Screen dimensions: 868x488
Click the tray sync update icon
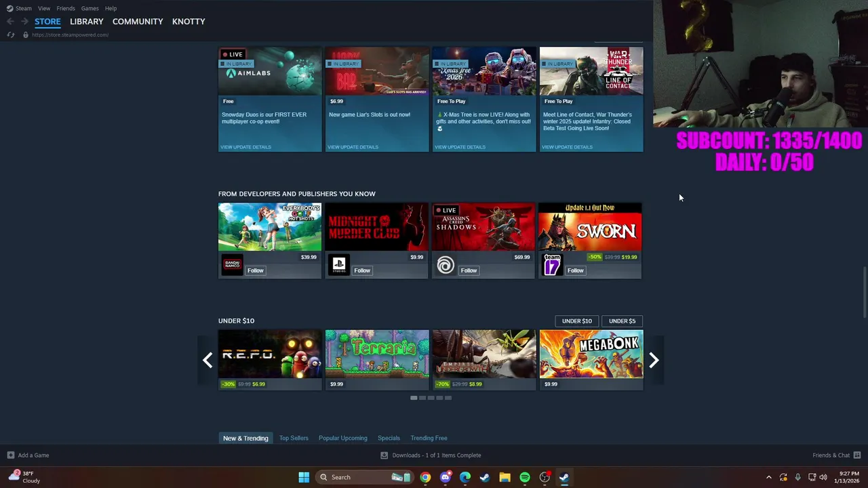[x=783, y=477]
